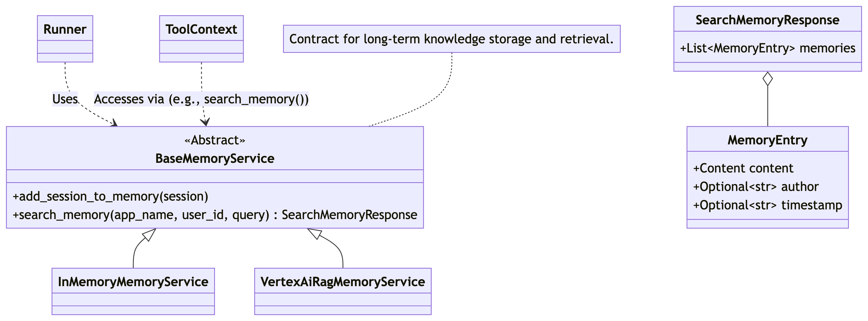Select the Optional<str> author attribute
868x321 pixels.
pos(755,187)
